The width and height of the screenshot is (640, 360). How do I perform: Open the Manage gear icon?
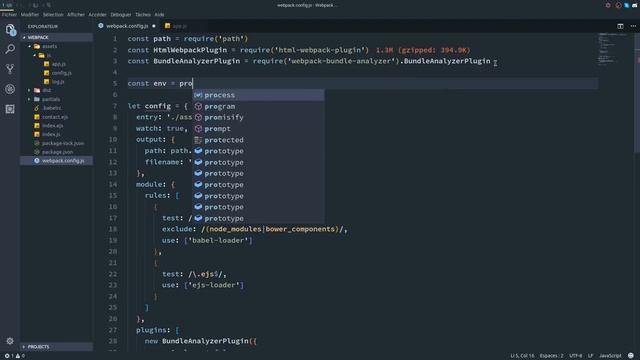click(10, 341)
